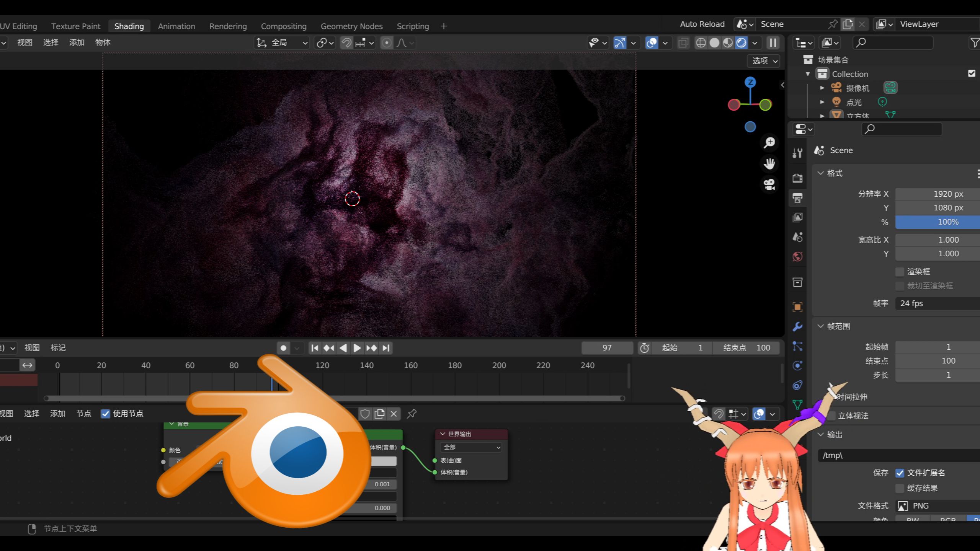Open the 选项 dropdown
980x551 pixels.
(764, 61)
